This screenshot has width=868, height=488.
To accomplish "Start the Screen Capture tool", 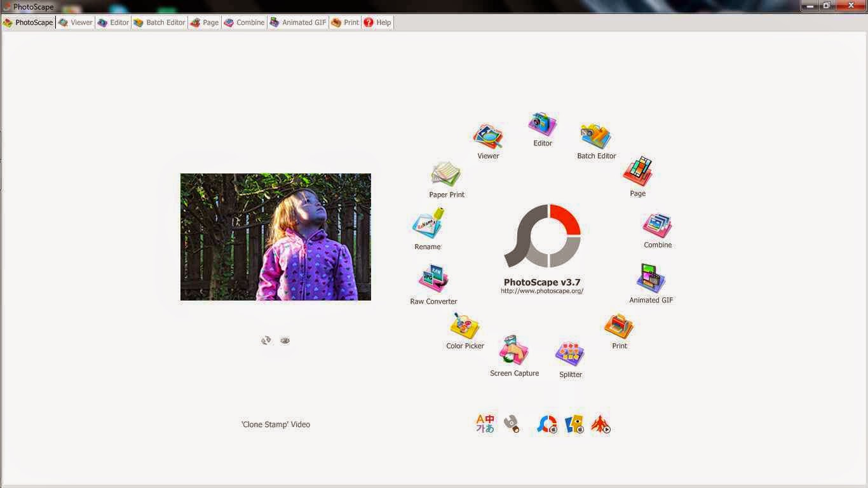I will pos(514,350).
